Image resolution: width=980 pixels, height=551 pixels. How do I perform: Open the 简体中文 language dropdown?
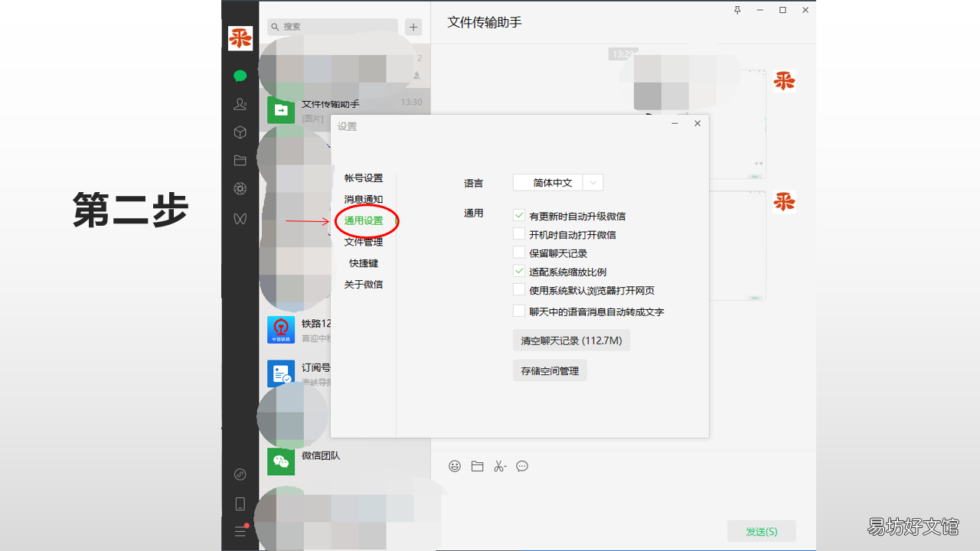pyautogui.click(x=558, y=183)
